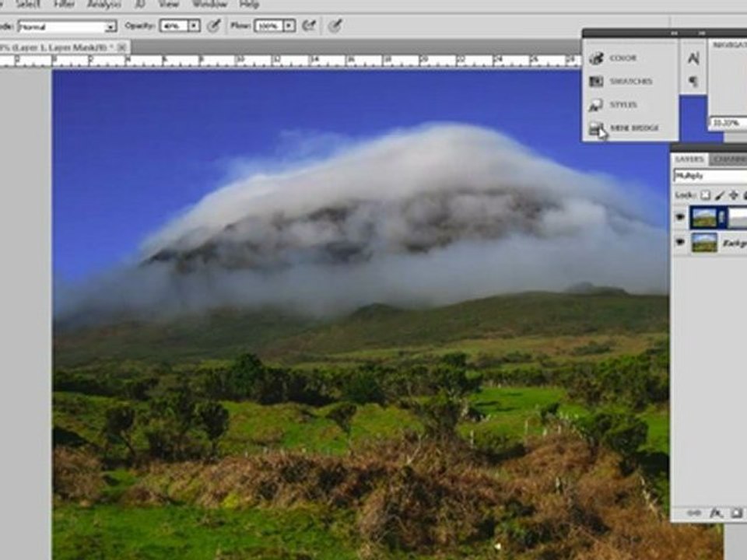
Task: Open the brush Mode dropdown showing Normal
Action: 67,26
